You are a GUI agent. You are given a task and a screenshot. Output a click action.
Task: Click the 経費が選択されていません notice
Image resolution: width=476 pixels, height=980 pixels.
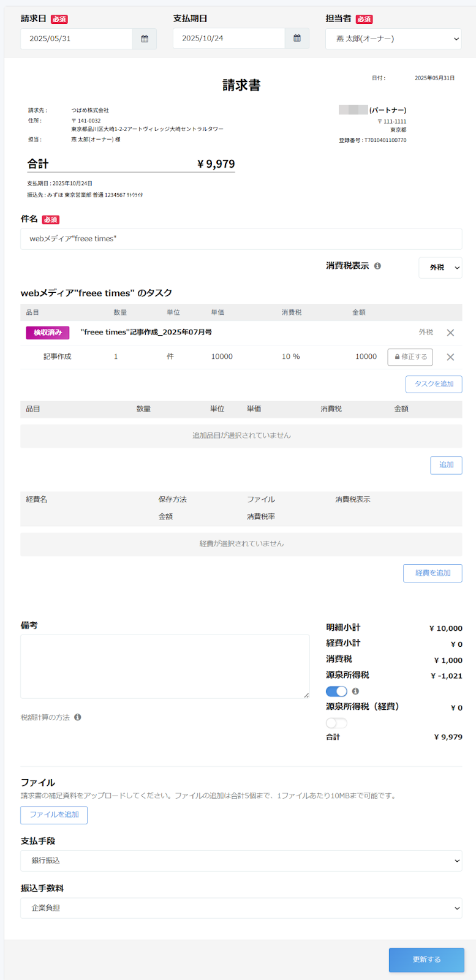pos(241,544)
